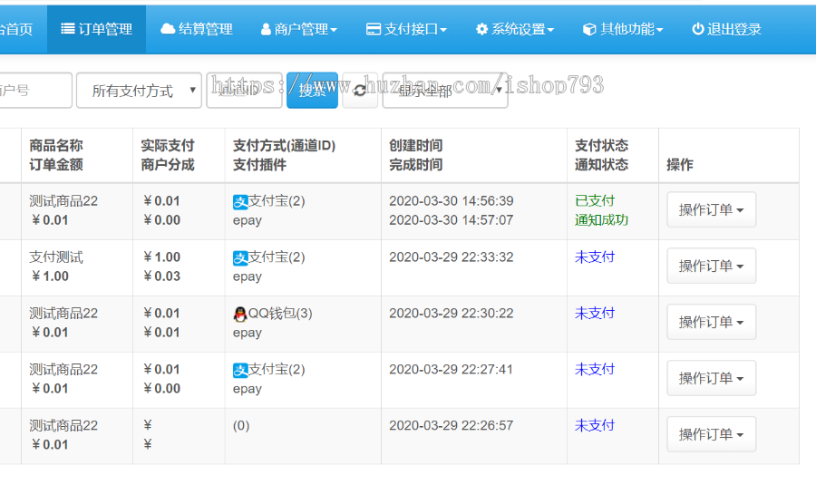Click the Alipay icon in 支付测试 row
This screenshot has height=504, width=816.
click(240, 258)
